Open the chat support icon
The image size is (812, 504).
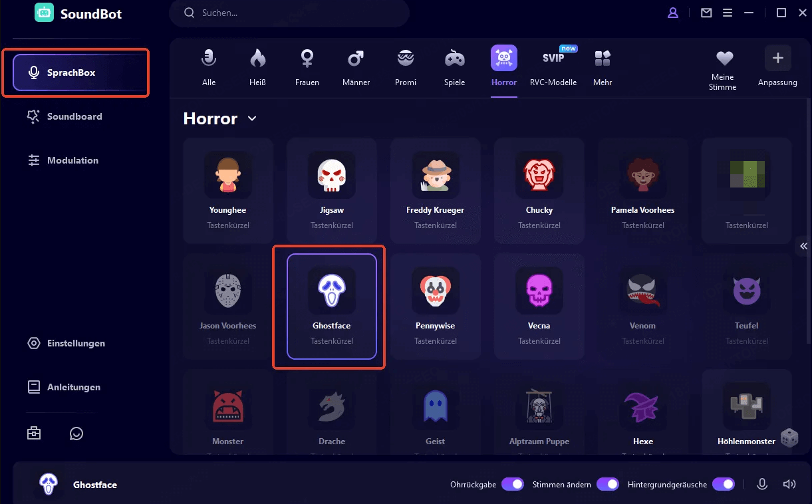[76, 433]
